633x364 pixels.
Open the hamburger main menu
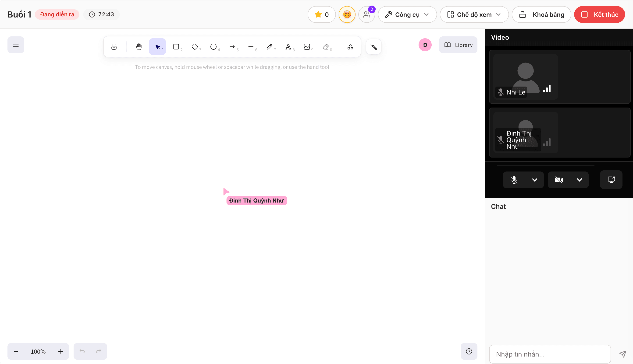coord(16,45)
